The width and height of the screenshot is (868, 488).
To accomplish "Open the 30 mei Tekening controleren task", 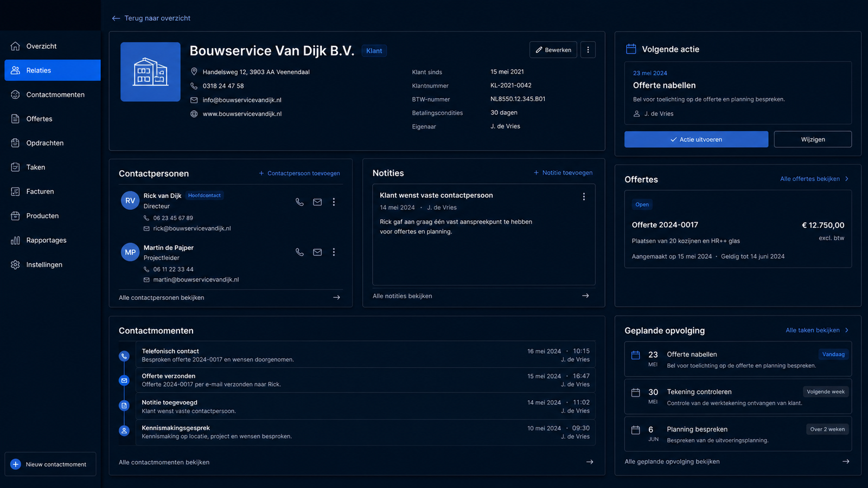I will coord(738,396).
